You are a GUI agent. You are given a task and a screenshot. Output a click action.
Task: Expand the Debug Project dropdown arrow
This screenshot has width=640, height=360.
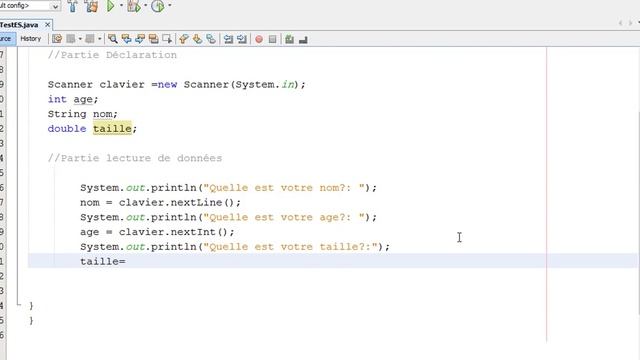tap(145, 6)
